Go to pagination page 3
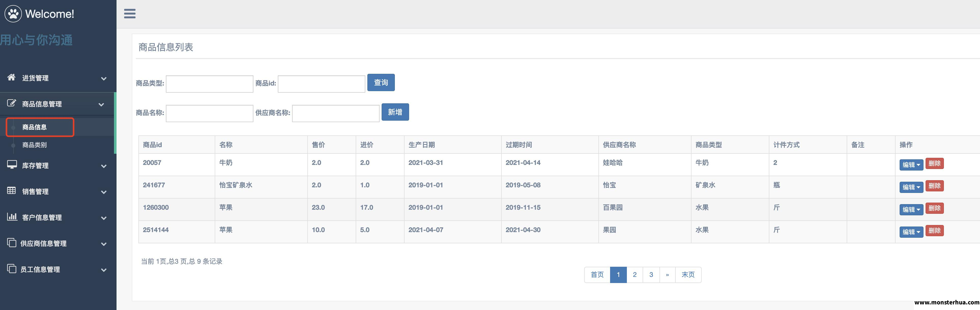 click(x=651, y=275)
